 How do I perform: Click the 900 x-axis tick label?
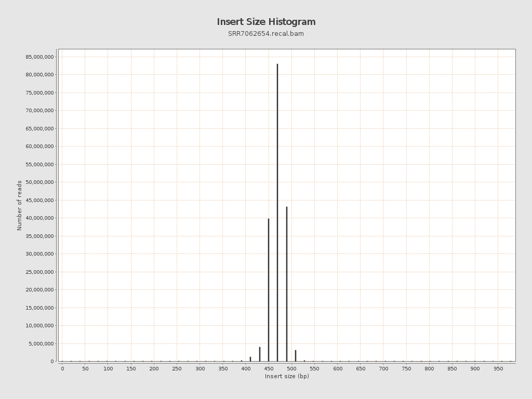point(475,368)
